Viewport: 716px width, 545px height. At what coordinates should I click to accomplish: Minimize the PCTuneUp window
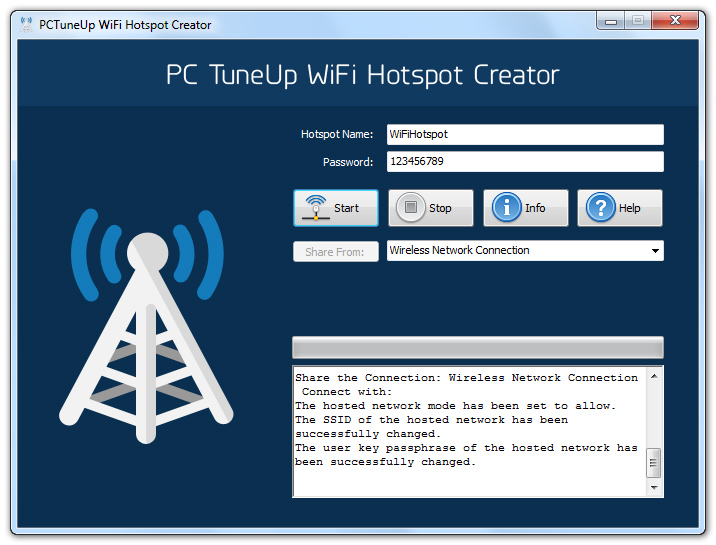coord(611,21)
